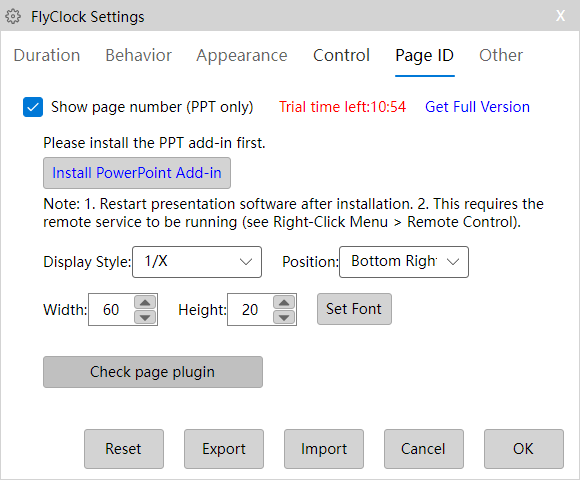580x480 pixels.
Task: Open the Other tab
Action: coord(501,55)
